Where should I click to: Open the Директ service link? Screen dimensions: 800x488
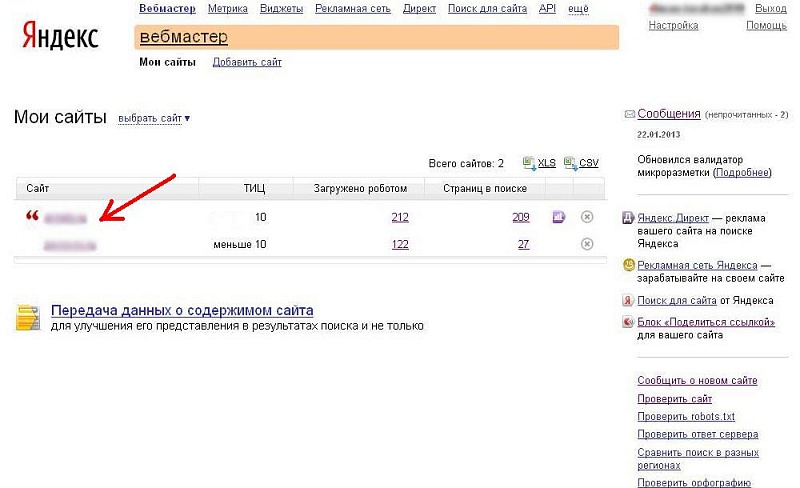coord(419,9)
